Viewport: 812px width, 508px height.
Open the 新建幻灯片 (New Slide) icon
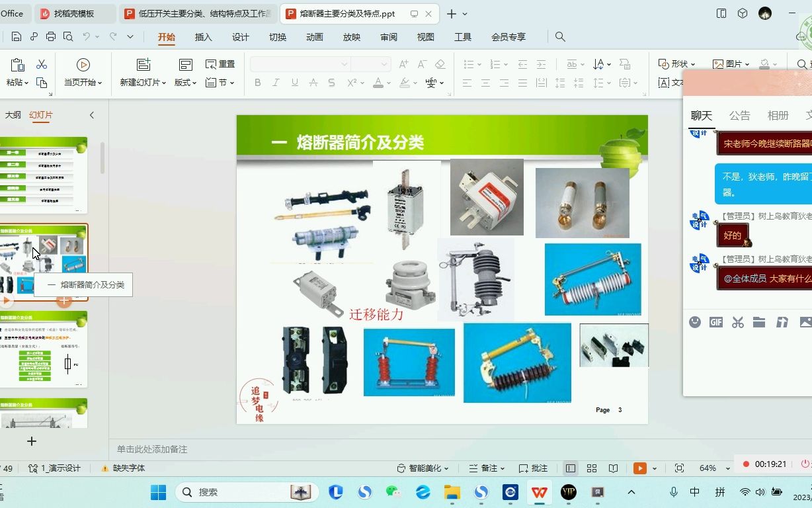coord(143,64)
